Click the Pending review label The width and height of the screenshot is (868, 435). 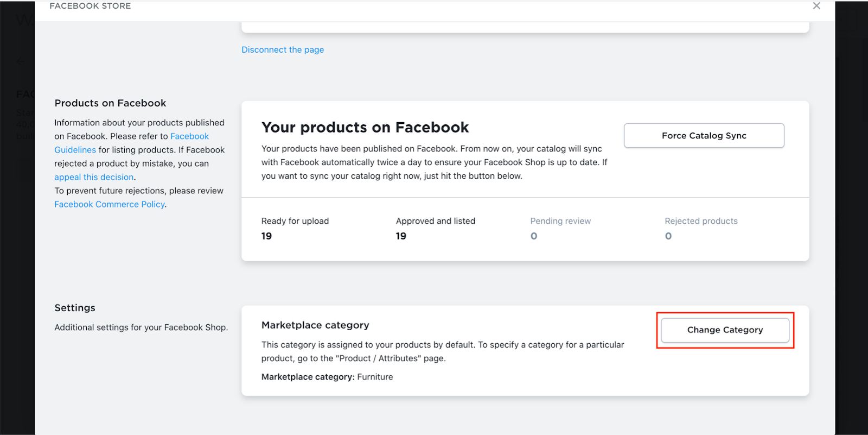560,221
